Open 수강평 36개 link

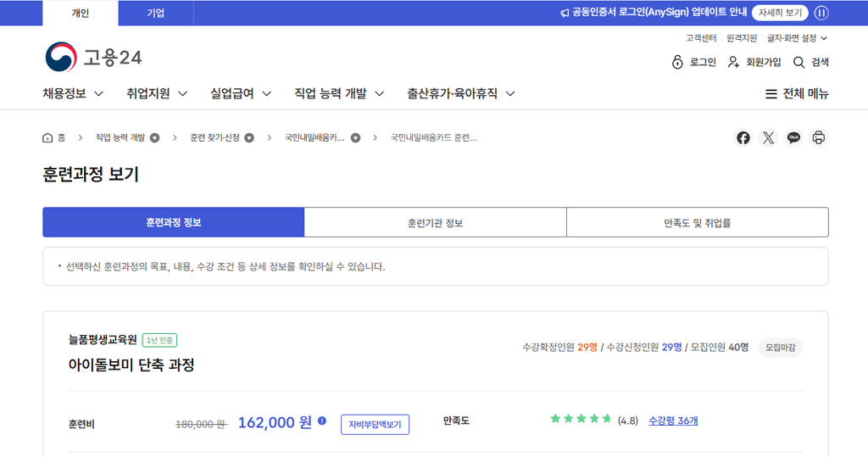click(x=673, y=421)
